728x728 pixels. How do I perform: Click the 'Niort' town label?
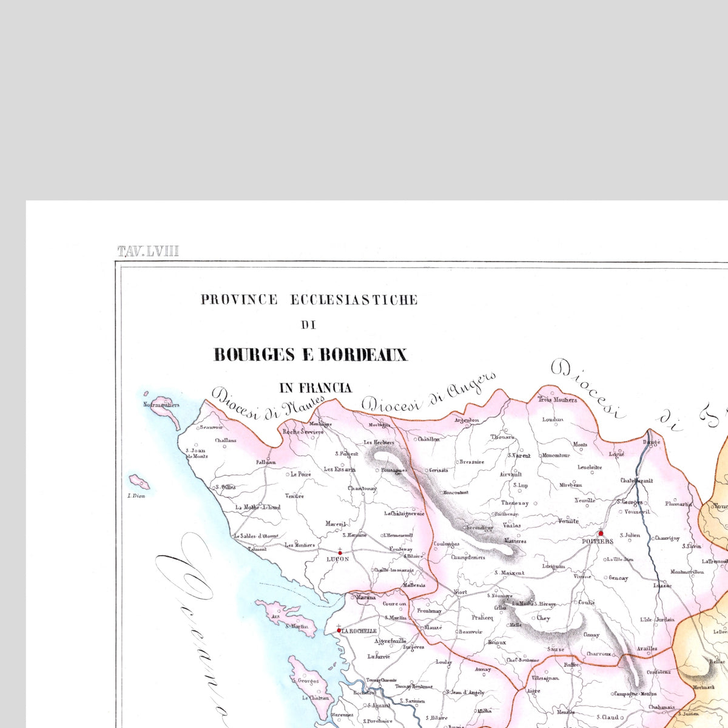click(460, 592)
